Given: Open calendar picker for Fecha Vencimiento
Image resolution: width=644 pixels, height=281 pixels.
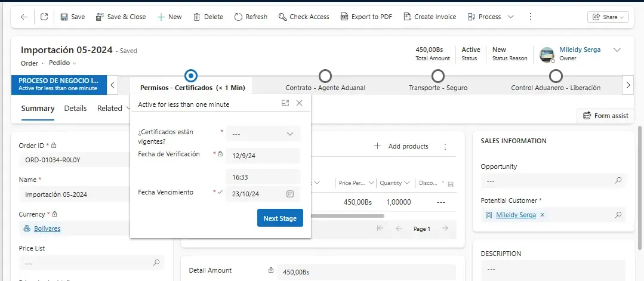Looking at the screenshot, I should [290, 193].
